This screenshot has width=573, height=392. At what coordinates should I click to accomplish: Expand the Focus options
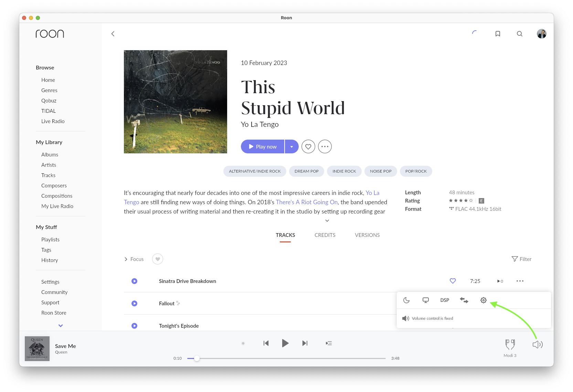pos(134,259)
